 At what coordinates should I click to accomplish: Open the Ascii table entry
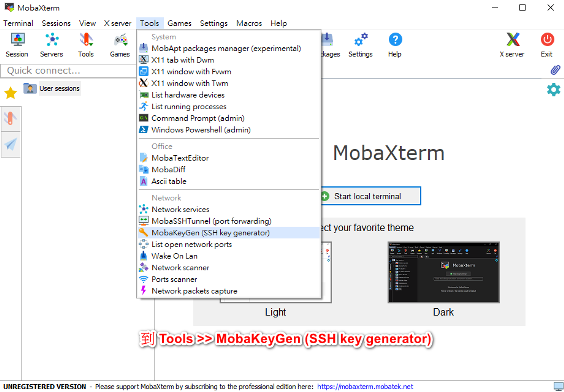point(229,181)
